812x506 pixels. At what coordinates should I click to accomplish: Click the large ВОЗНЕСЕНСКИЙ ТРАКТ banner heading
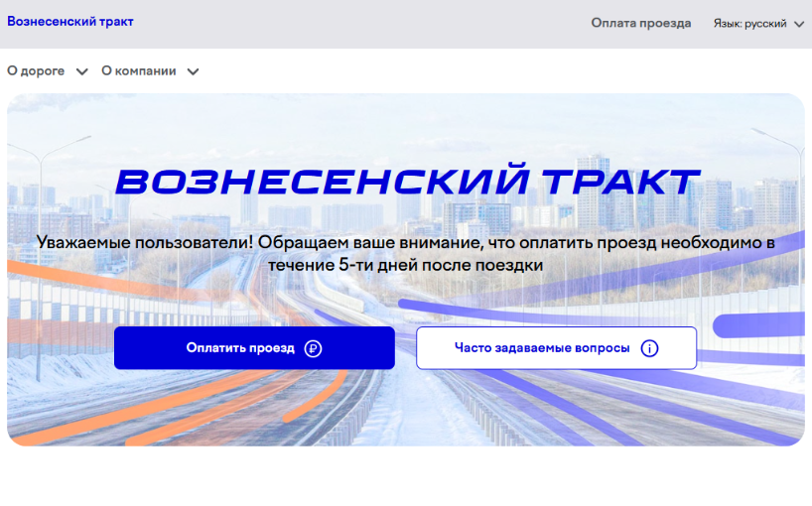pyautogui.click(x=407, y=182)
